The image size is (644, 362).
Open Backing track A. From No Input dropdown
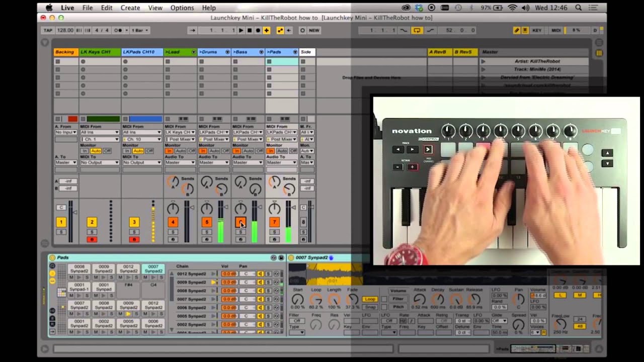point(66,132)
